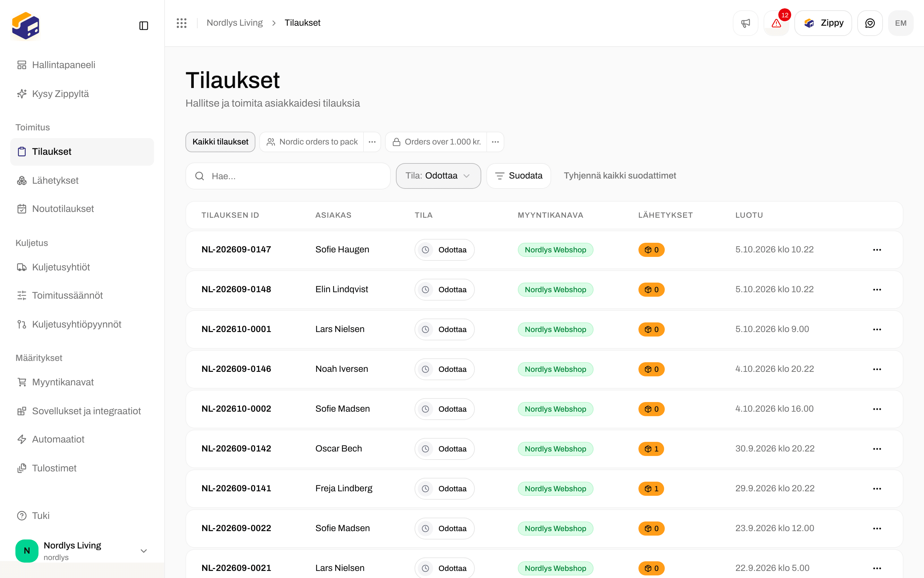Click shipments badge 1 for Freja Lindberg

pyautogui.click(x=651, y=488)
